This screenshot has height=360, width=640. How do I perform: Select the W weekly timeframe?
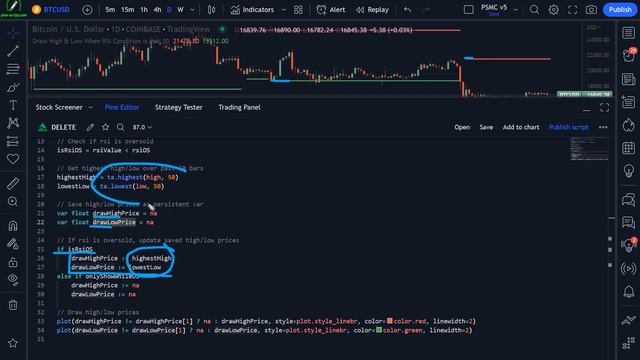coord(180,10)
